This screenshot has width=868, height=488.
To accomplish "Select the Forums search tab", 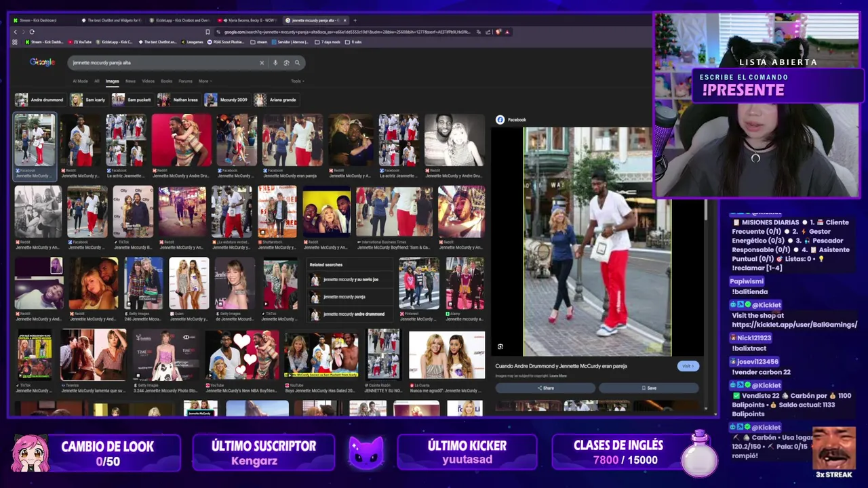I will point(185,81).
